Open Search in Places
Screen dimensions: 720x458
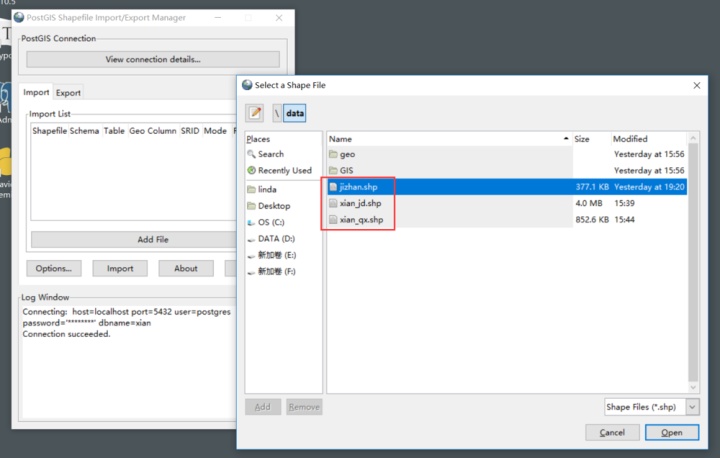tap(271, 154)
